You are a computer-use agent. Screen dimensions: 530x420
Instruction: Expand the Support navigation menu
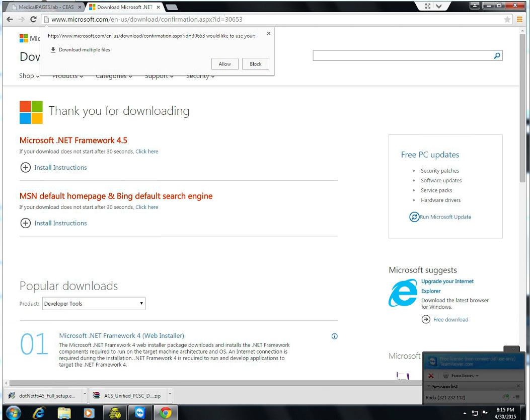(159, 76)
